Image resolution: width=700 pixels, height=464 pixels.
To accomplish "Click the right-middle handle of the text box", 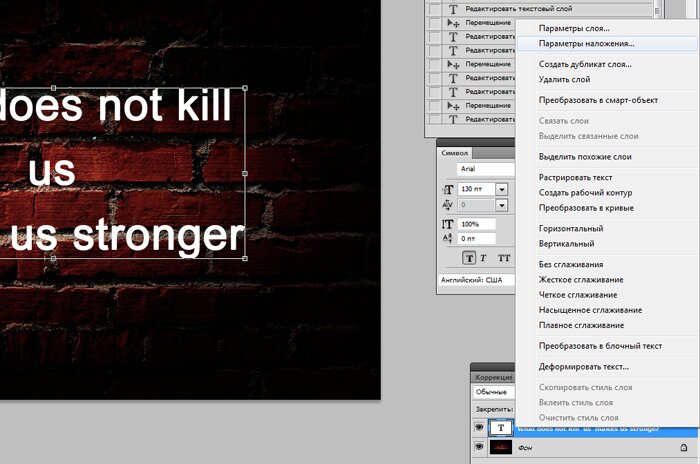I will point(245,173).
